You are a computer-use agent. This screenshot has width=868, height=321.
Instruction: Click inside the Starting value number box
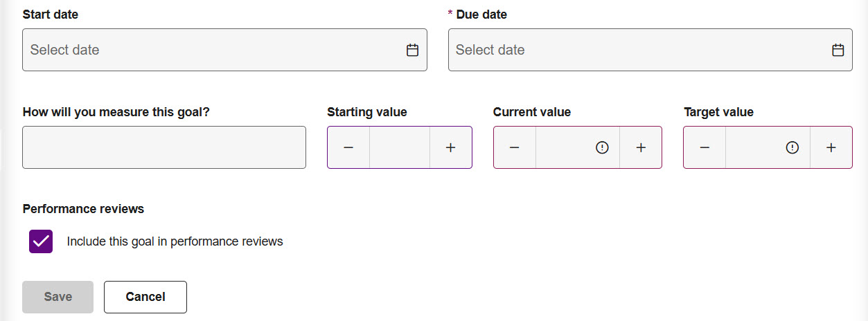[400, 147]
